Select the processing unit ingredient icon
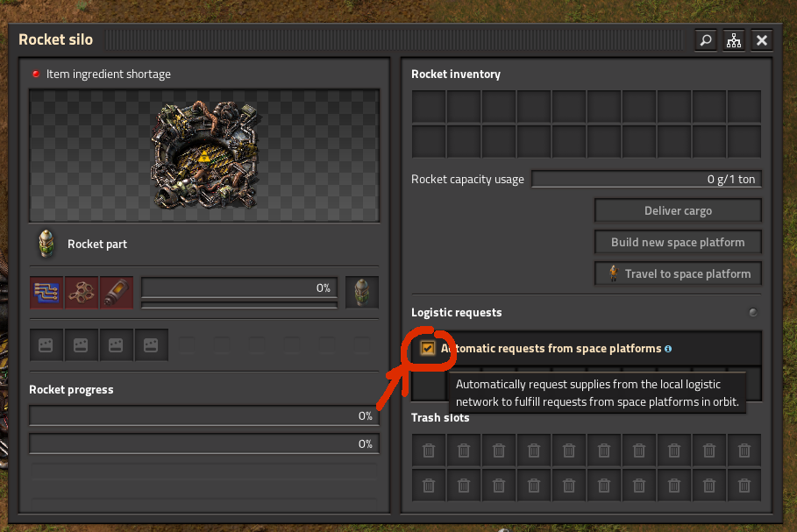 pyautogui.click(x=46, y=293)
